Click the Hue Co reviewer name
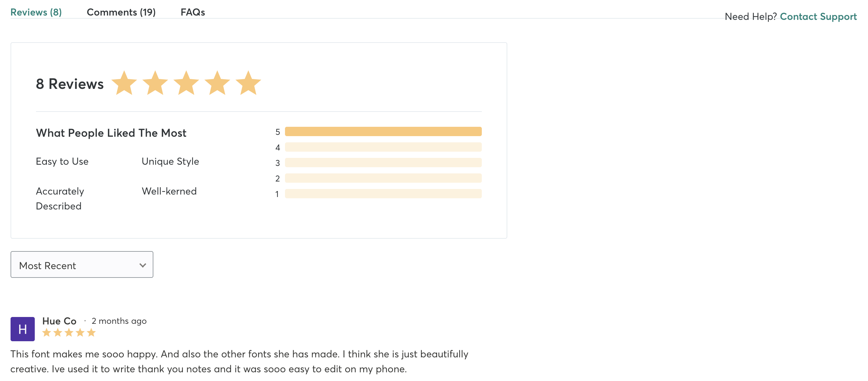Screen dimensions: 868x381 (59, 321)
